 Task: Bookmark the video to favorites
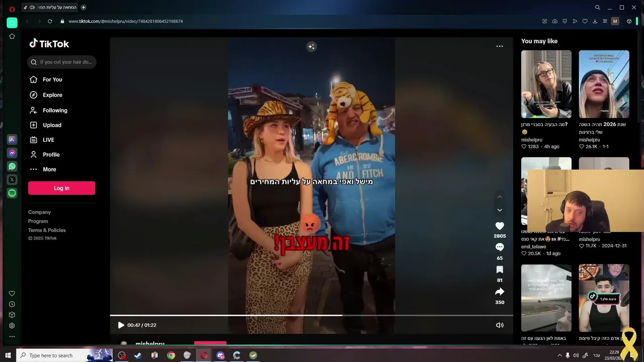click(500, 270)
